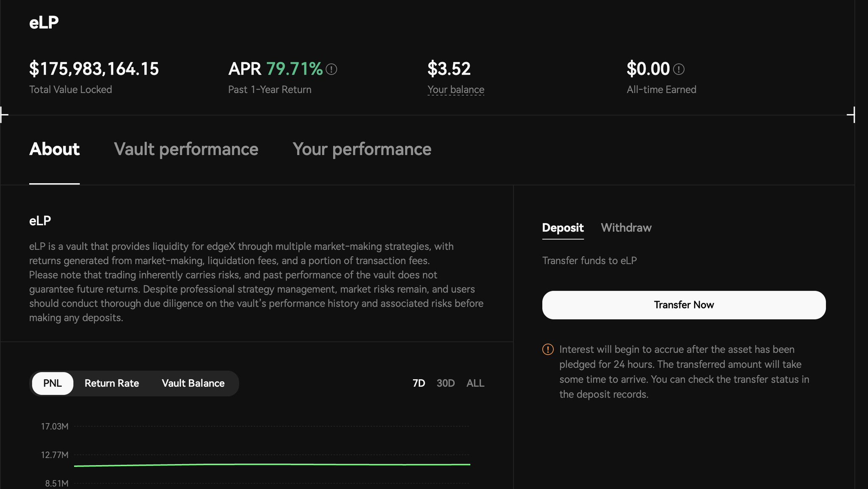Click the green 79.71% APR value
The height and width of the screenshot is (489, 868).
click(294, 69)
